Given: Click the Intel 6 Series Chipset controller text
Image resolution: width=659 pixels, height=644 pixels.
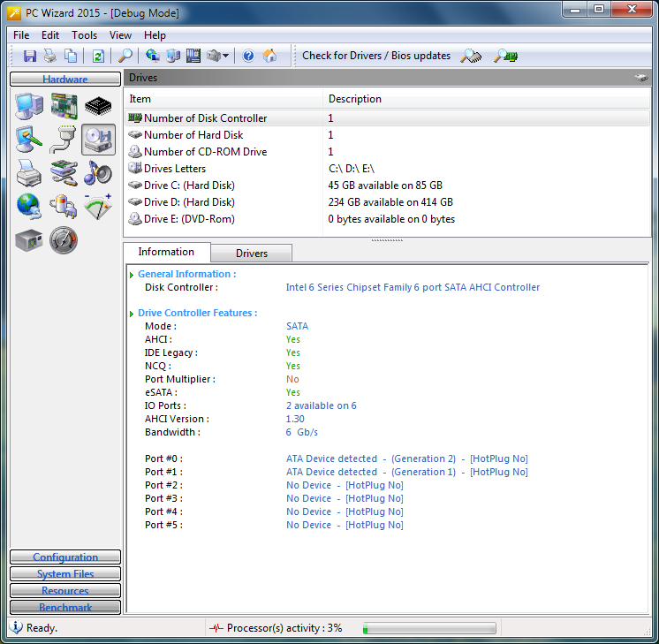Looking at the screenshot, I should point(413,287).
